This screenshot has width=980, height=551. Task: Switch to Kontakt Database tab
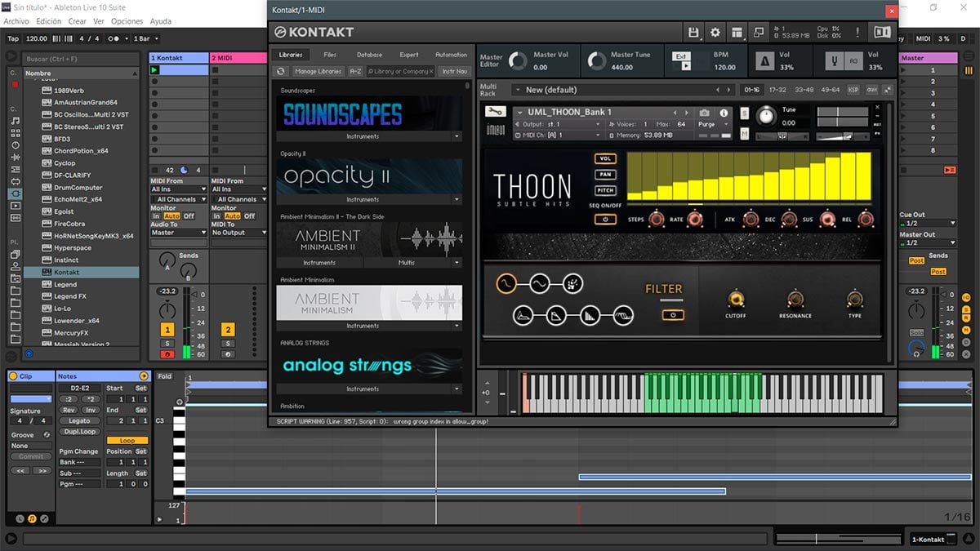[369, 55]
